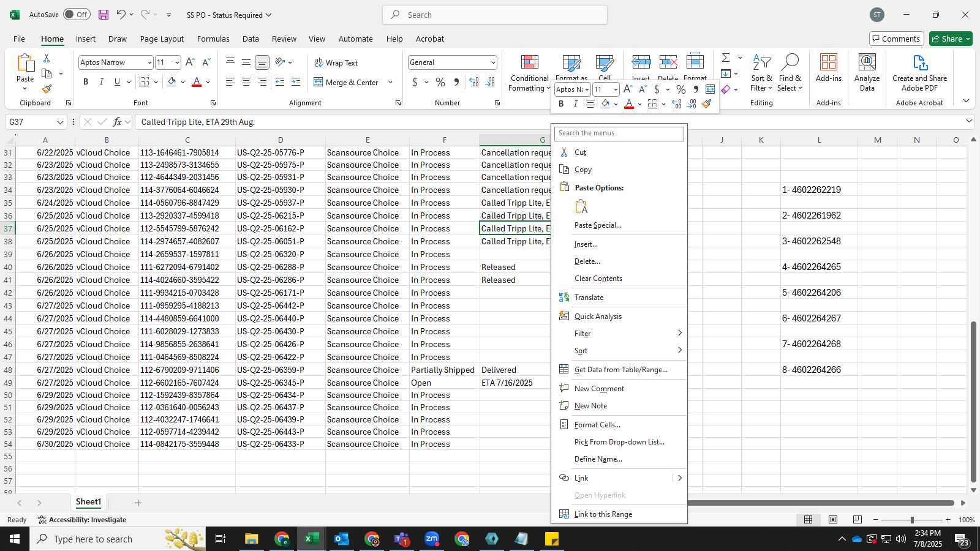
Task: Select the Sheet1 tab
Action: pyautogui.click(x=88, y=502)
